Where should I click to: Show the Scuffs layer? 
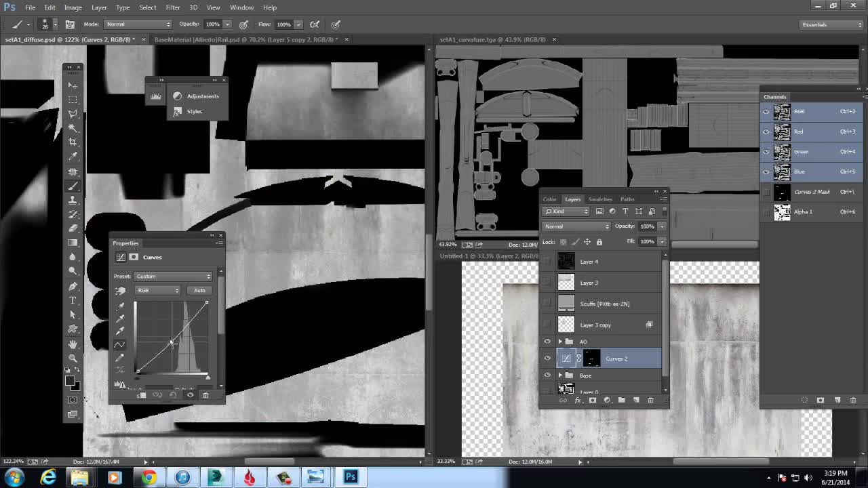pos(547,304)
